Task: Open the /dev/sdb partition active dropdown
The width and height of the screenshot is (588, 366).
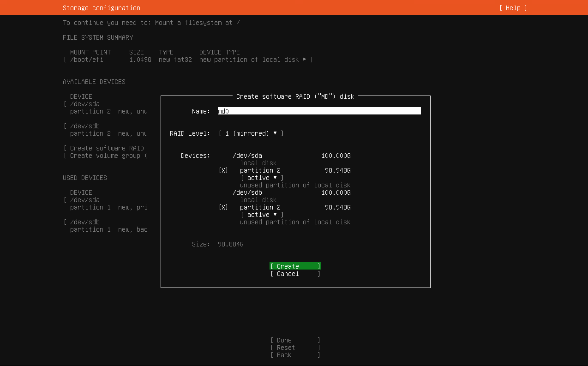Action: point(262,215)
